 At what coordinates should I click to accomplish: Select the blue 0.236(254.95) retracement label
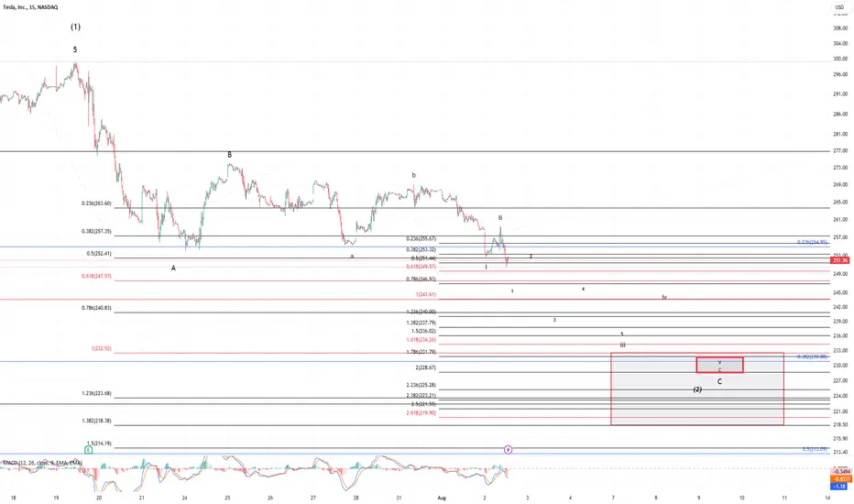tap(813, 242)
